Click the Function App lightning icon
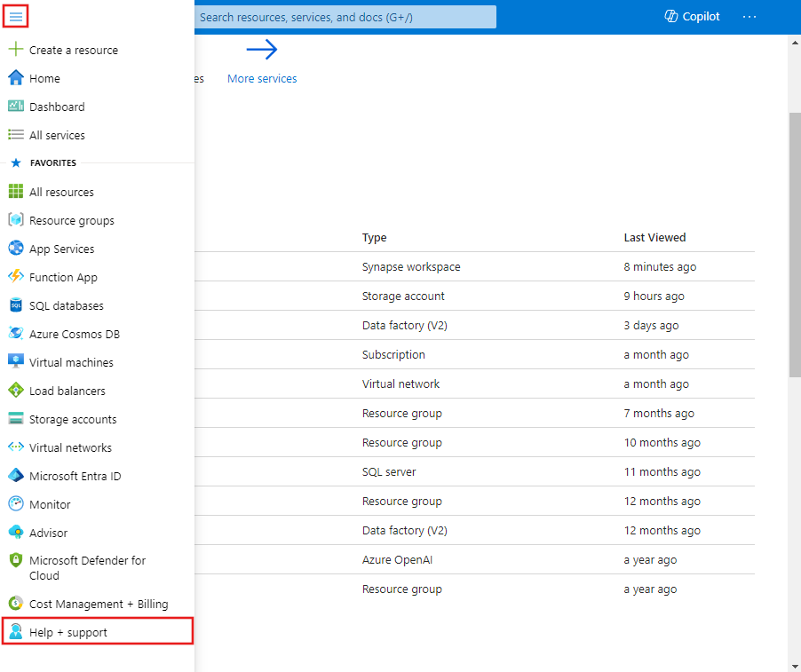This screenshot has height=672, width=801. (16, 276)
